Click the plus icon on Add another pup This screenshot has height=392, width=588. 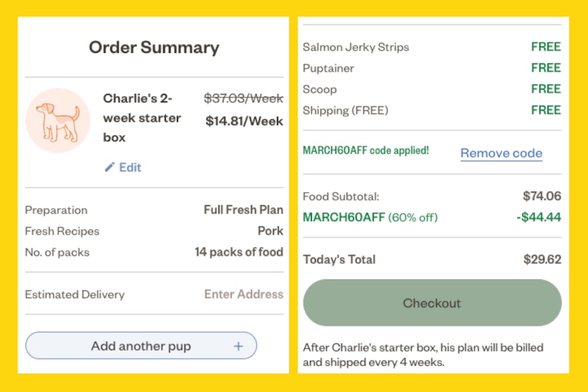tap(239, 346)
